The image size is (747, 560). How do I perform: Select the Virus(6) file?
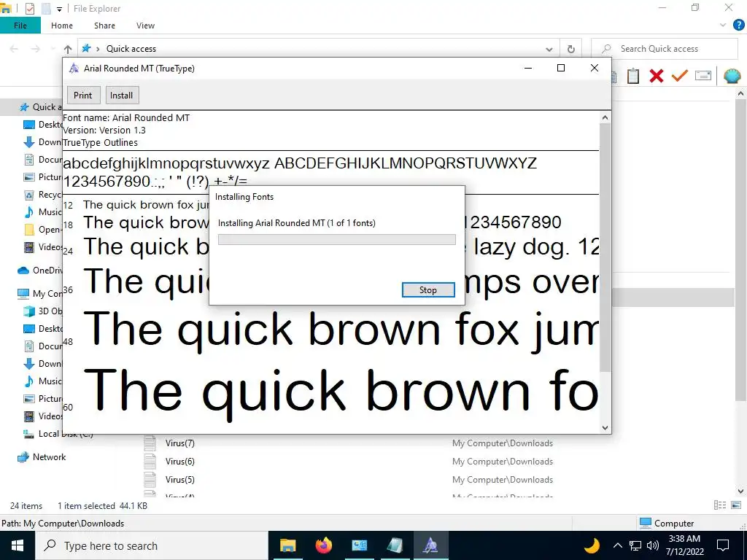click(179, 462)
